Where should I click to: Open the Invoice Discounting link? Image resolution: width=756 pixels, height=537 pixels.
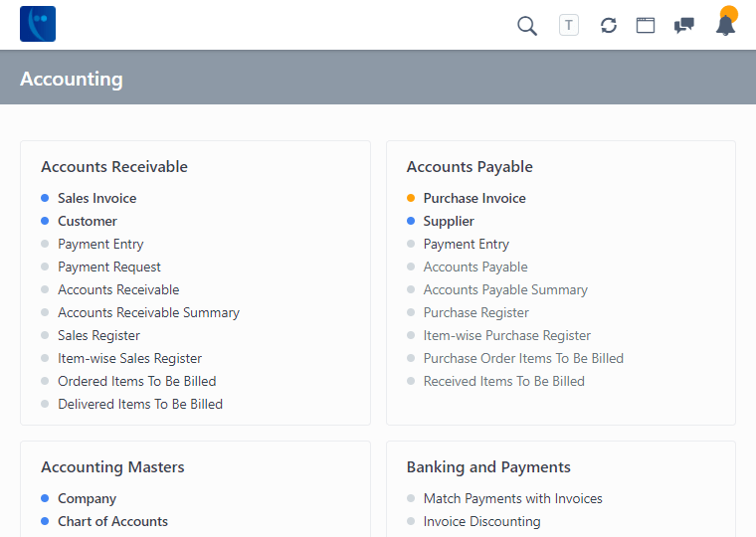[x=481, y=521]
